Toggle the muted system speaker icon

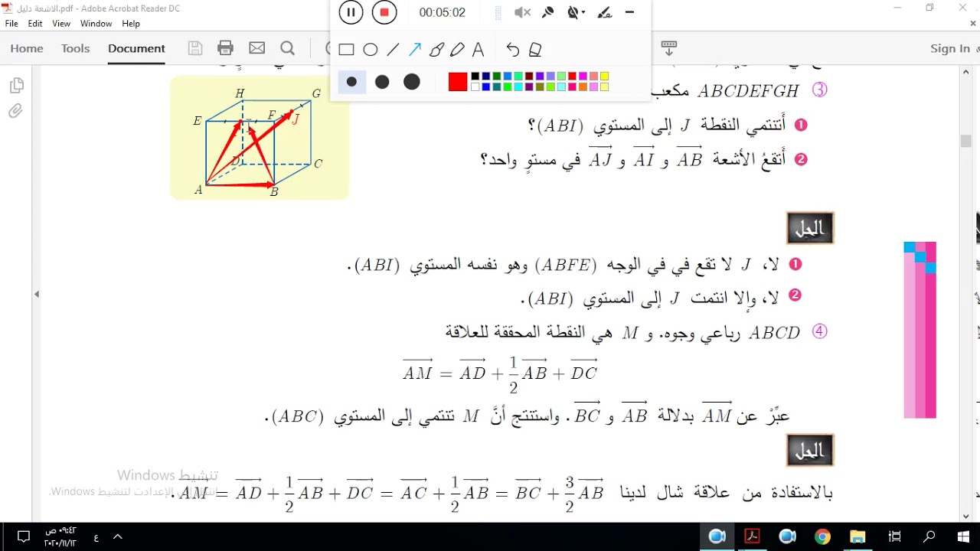point(523,12)
